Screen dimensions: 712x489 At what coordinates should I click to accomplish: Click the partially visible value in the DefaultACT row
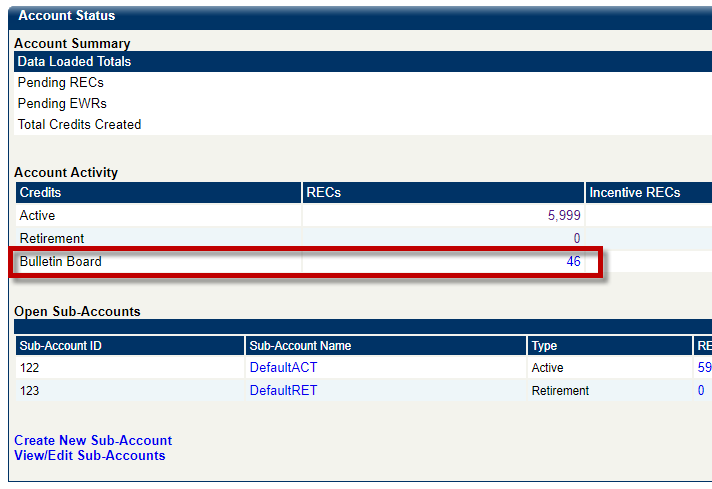coord(704,368)
